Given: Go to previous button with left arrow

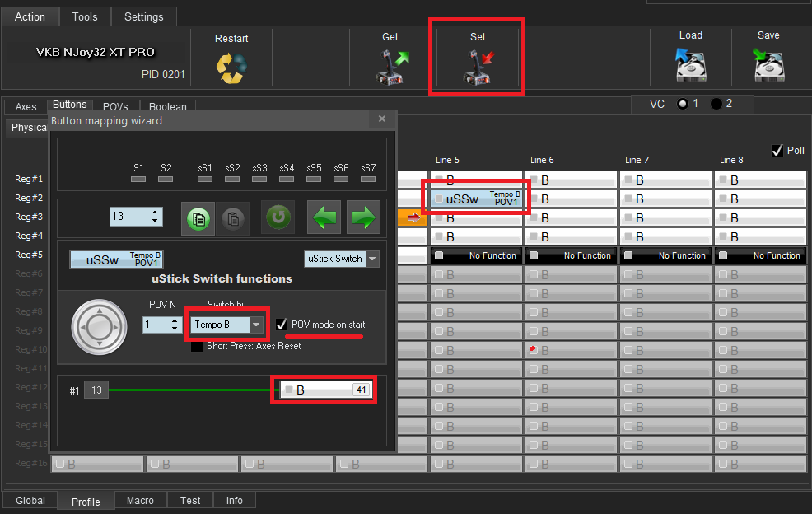Looking at the screenshot, I should click(324, 217).
